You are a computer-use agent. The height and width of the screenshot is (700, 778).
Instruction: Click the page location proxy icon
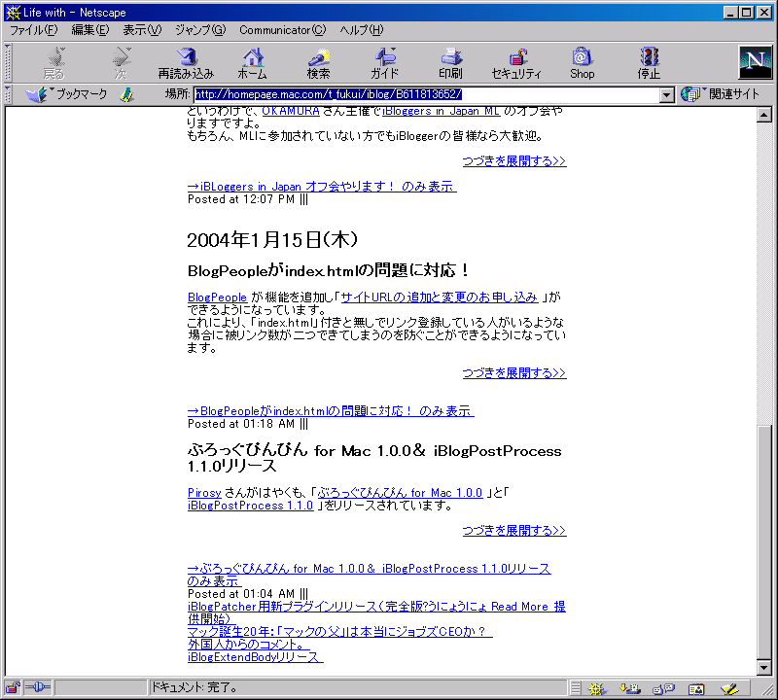(x=127, y=94)
